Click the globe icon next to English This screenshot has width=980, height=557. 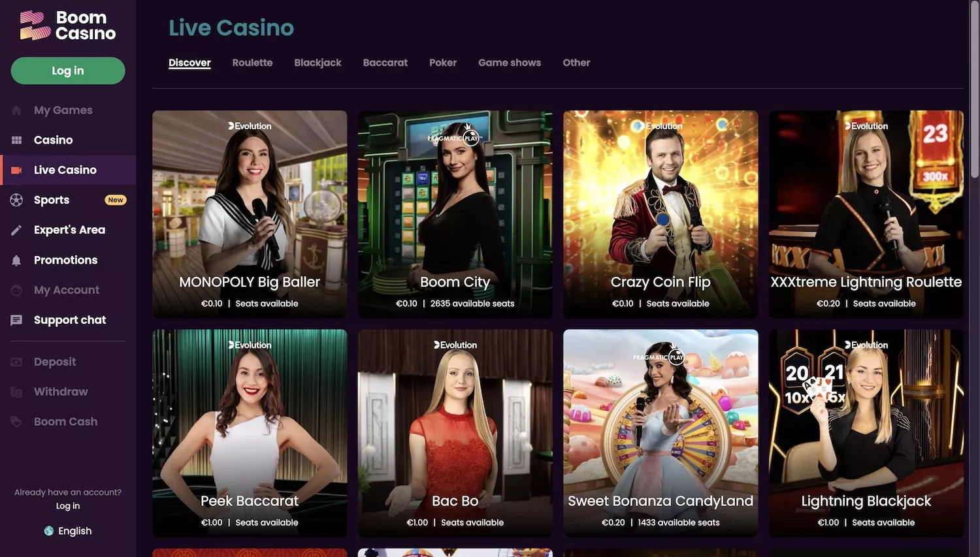[49, 531]
